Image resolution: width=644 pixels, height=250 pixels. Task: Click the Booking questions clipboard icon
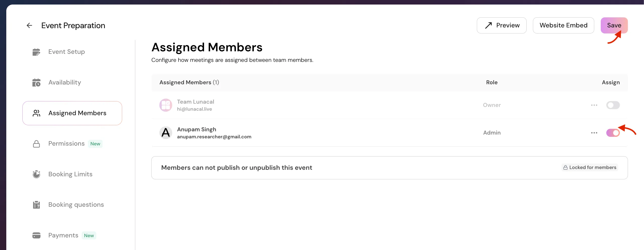[36, 205]
